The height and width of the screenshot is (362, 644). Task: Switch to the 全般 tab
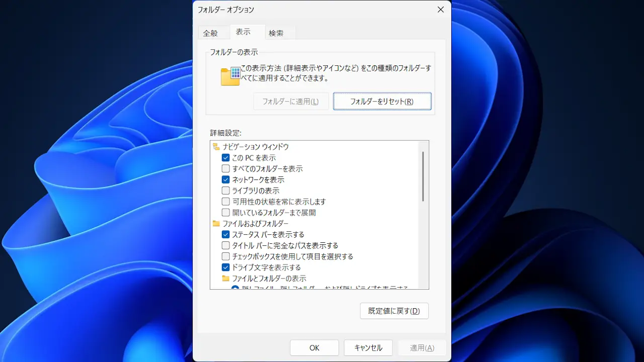click(x=210, y=33)
